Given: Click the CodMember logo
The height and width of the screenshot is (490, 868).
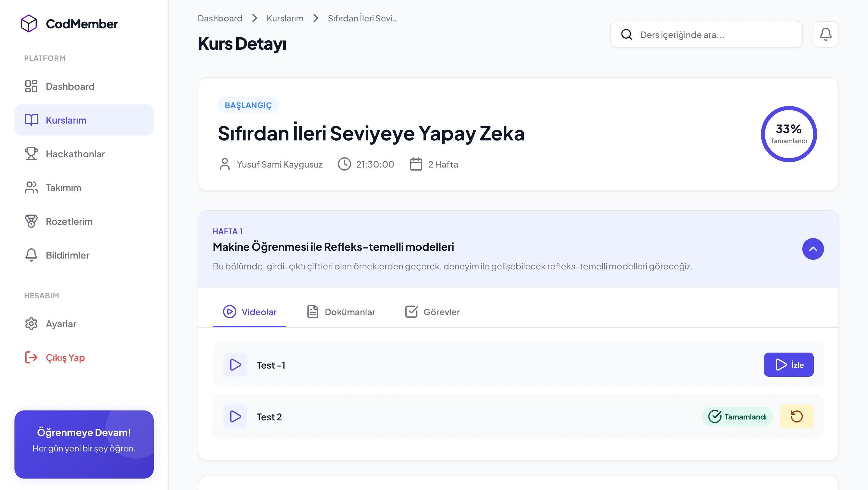Looking at the screenshot, I should pyautogui.click(x=69, y=23).
